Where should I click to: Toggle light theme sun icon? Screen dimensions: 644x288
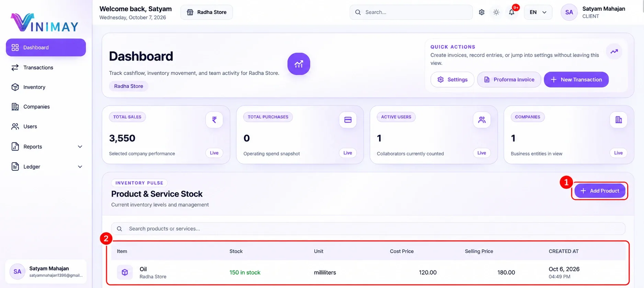tap(496, 12)
